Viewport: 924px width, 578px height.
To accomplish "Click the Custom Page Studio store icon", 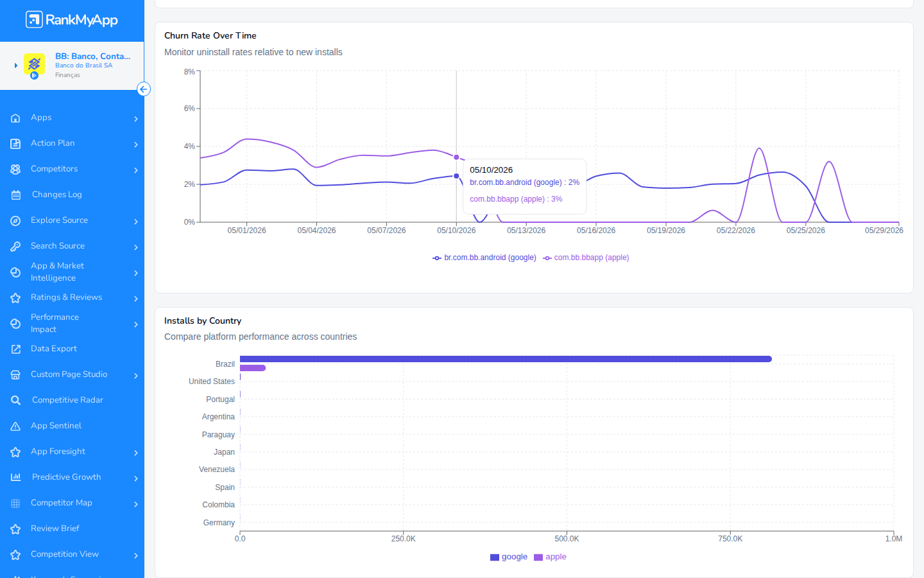I will pos(15,375).
